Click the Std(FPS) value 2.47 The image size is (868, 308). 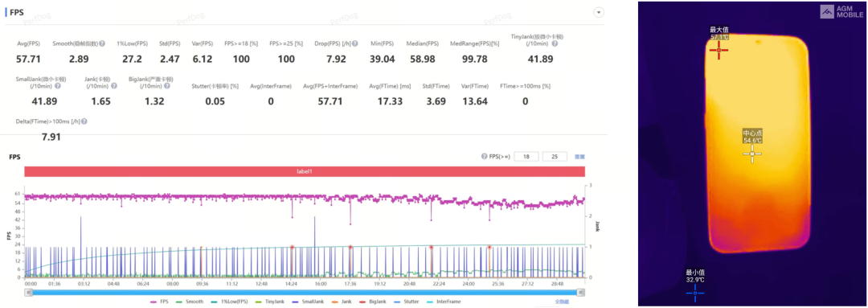click(x=170, y=59)
